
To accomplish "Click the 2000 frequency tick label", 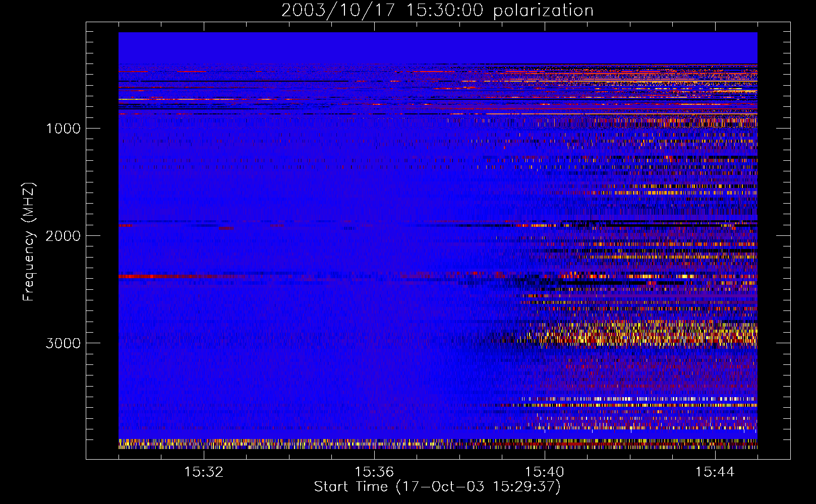I will [x=63, y=236].
